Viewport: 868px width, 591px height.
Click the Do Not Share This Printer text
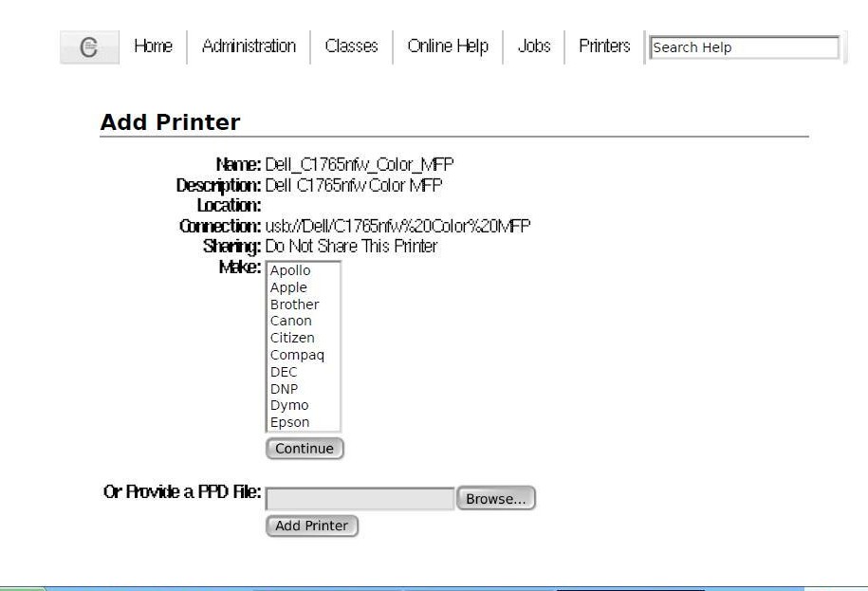coord(352,247)
